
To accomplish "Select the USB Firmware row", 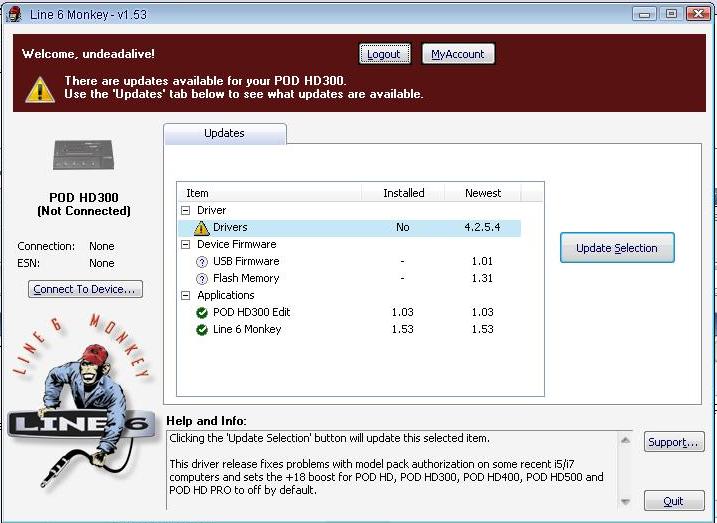I will coord(349,262).
